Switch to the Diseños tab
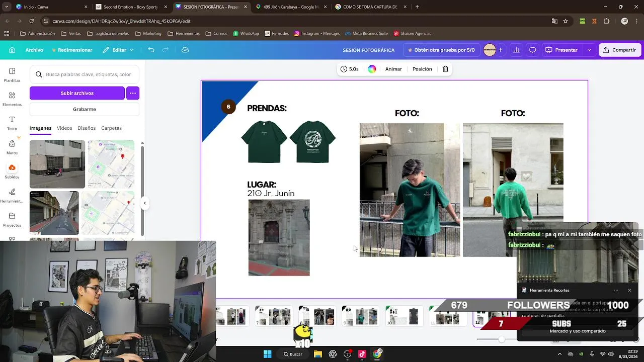This screenshot has height=362, width=644. 87,128
